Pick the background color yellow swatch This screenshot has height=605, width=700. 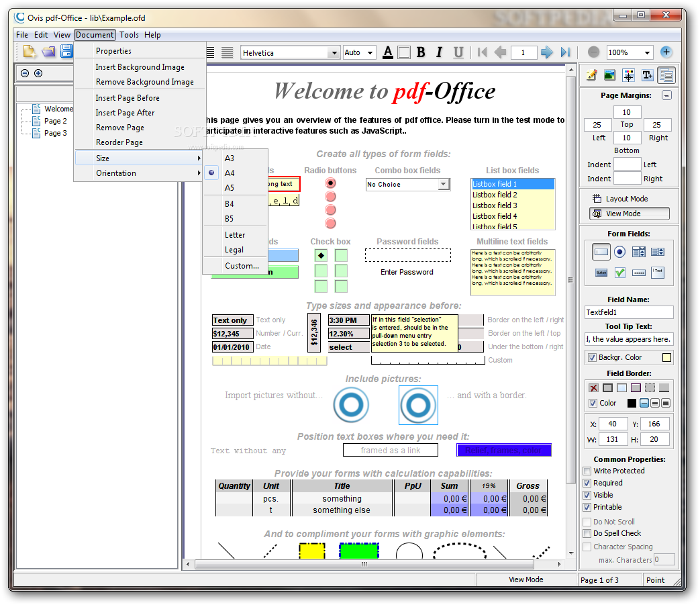point(666,357)
